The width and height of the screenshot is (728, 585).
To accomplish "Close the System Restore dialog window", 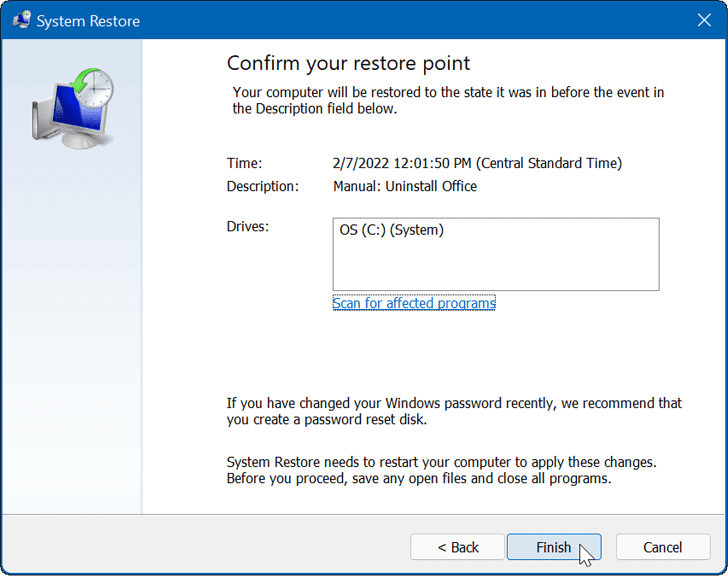I will point(704,21).
